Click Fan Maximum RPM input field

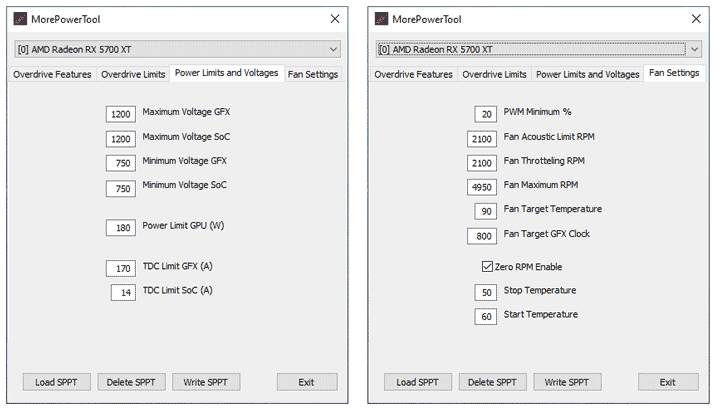coord(482,187)
